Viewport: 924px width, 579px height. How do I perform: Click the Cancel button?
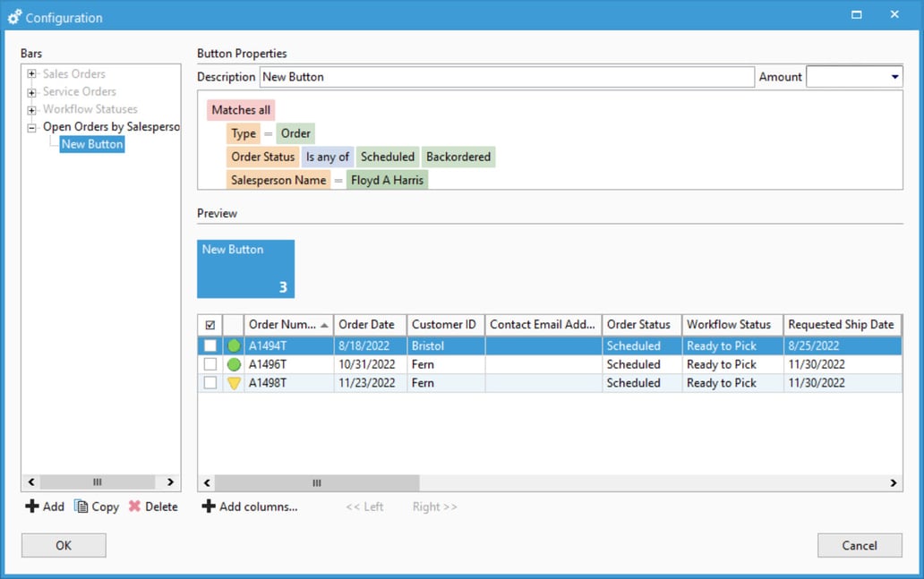coord(860,545)
